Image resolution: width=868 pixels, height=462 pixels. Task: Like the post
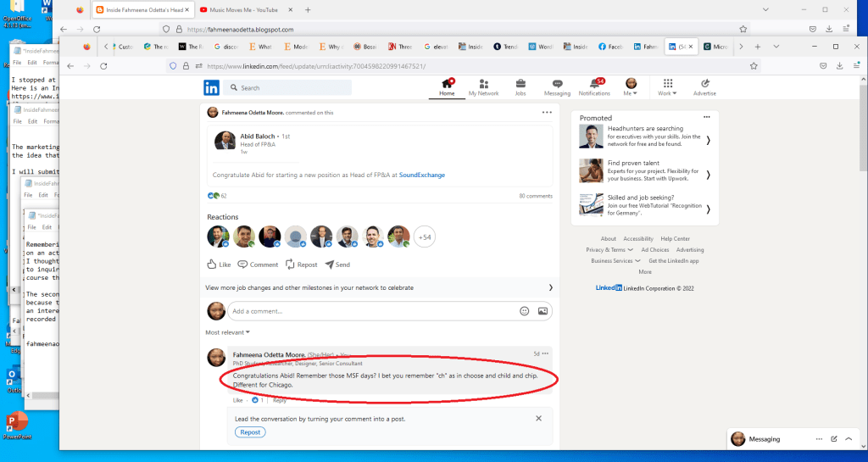(x=220, y=264)
